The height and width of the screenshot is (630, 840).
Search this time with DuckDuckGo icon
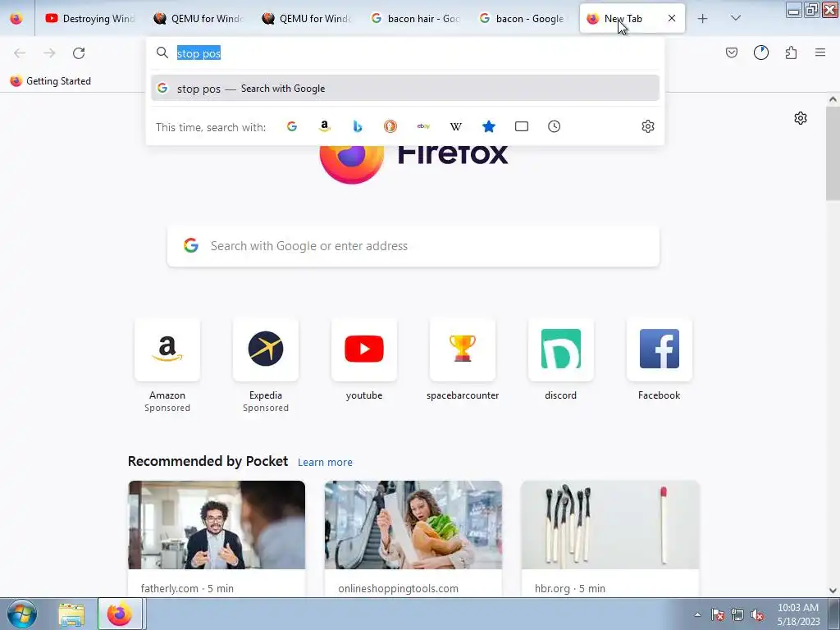390,126
